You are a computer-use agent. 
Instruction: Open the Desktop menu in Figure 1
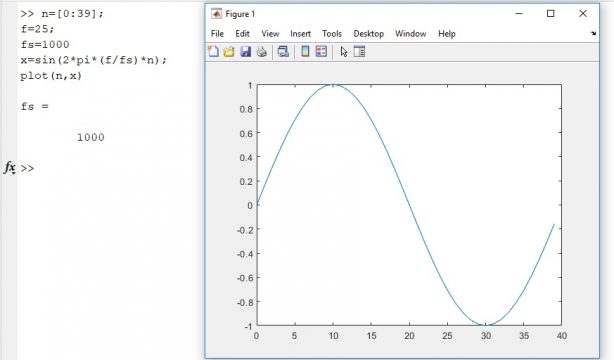point(368,34)
